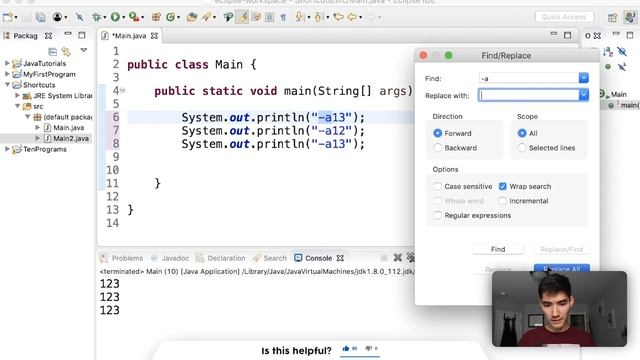Select the Selected lines scope radio button

(x=522, y=148)
